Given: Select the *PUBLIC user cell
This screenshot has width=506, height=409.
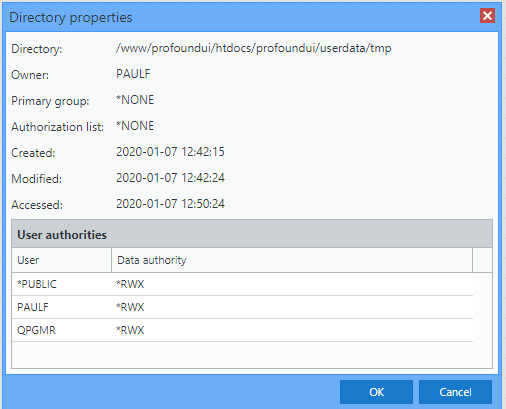Looking at the screenshot, I should tap(62, 284).
